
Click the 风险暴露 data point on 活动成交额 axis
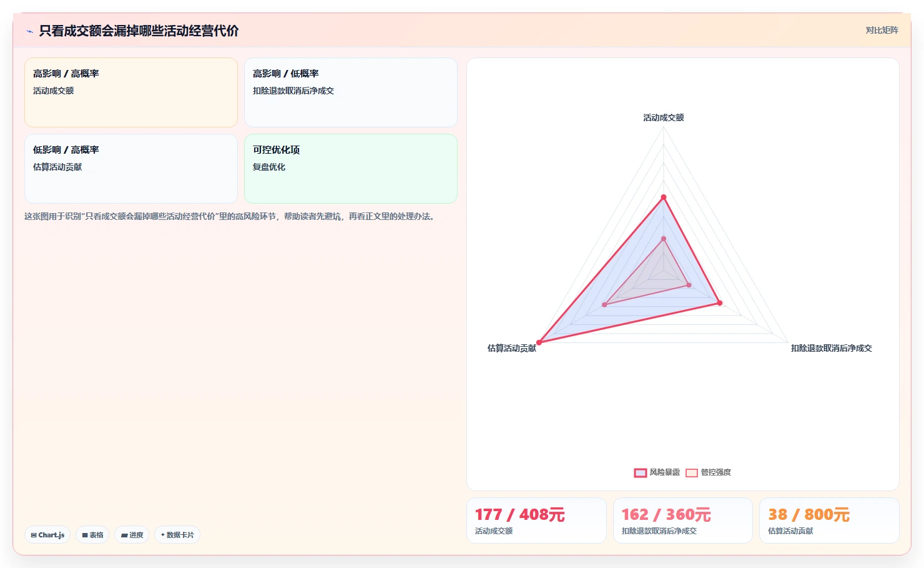(x=664, y=197)
